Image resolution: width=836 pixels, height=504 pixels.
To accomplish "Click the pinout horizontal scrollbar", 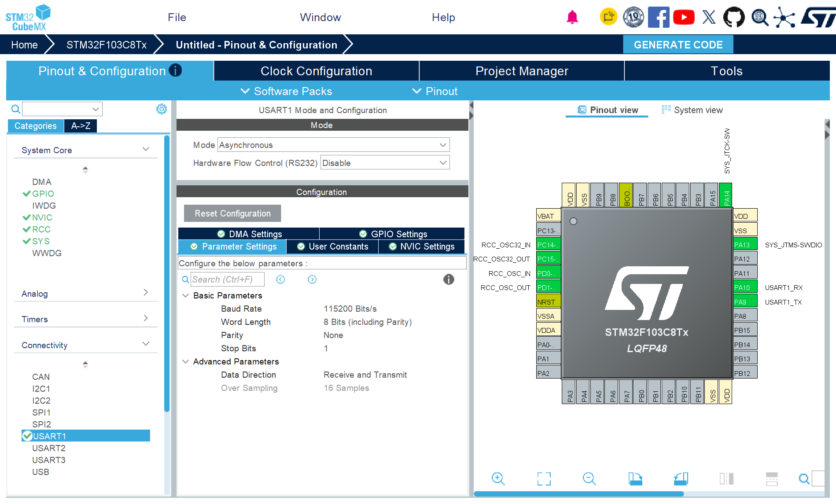I will (x=578, y=494).
